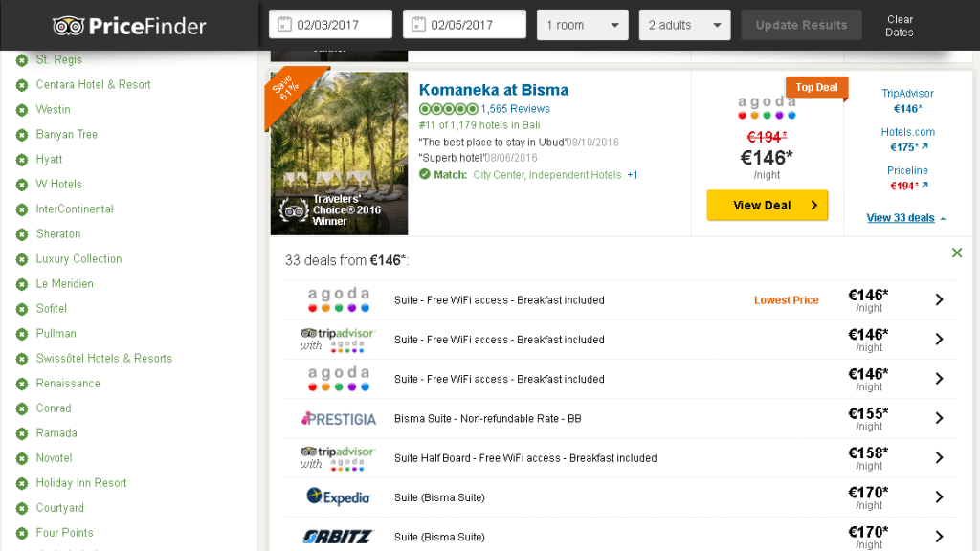This screenshot has width=980, height=551.
Task: Click the check-in date field 02/03/2017
Action: 330,25
